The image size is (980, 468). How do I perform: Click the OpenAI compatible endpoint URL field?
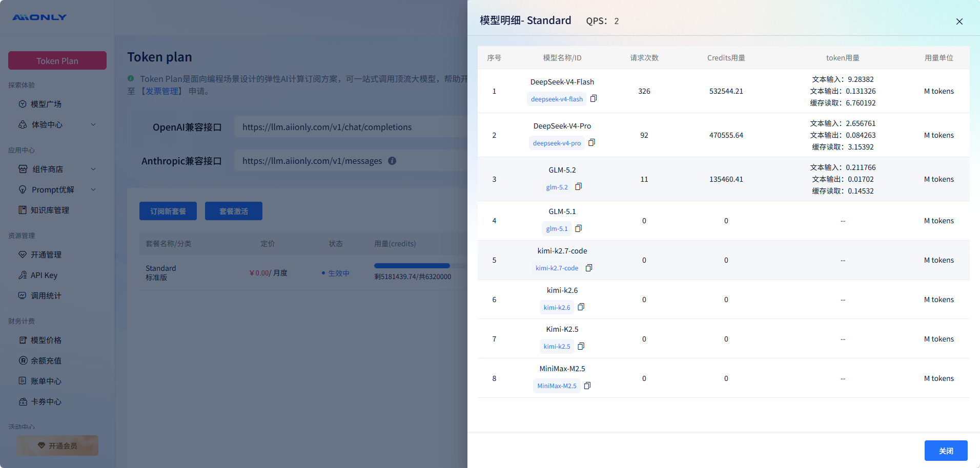(351, 127)
